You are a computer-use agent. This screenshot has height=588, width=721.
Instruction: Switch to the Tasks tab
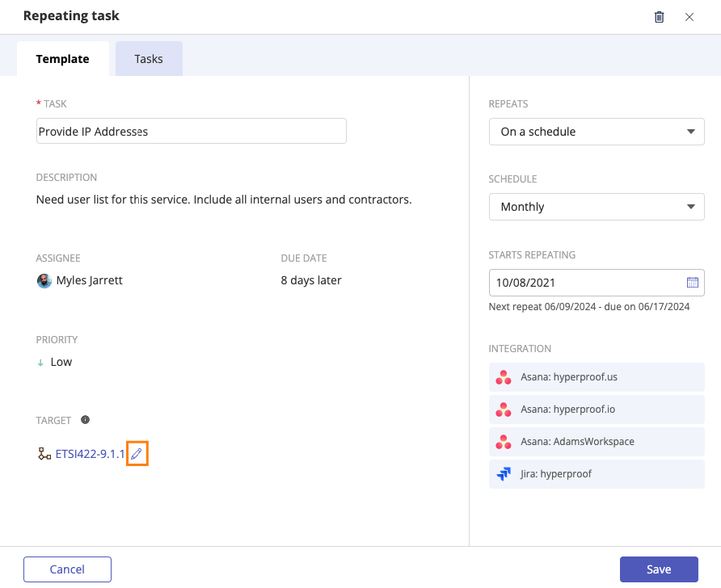click(x=149, y=59)
